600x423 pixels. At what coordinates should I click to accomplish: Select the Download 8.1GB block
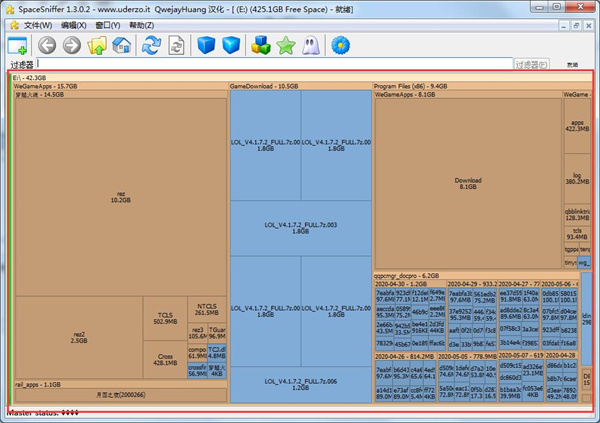[x=468, y=183]
